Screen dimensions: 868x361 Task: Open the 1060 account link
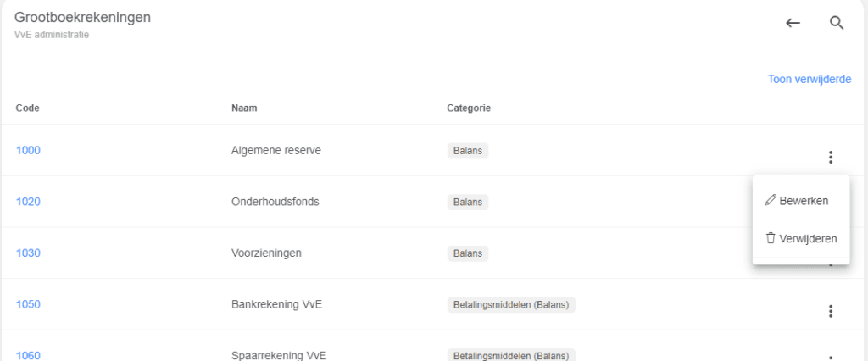click(28, 355)
